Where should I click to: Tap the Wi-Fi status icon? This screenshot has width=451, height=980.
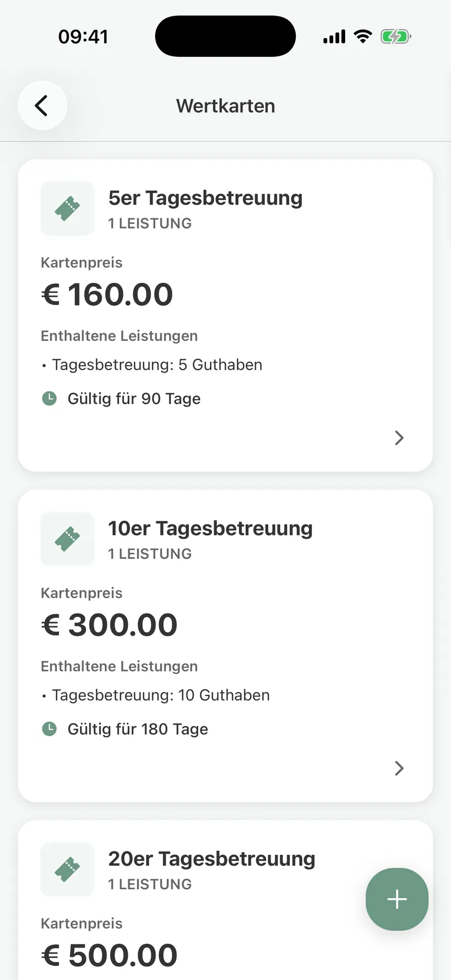[x=363, y=36]
